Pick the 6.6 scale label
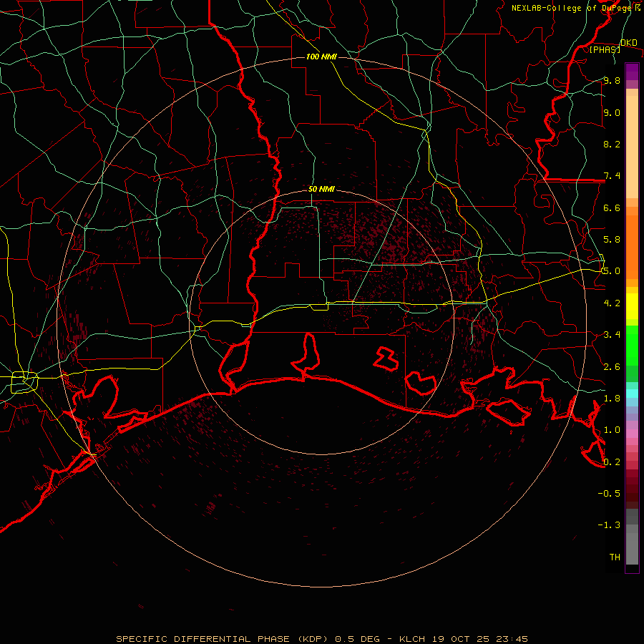 [612, 208]
